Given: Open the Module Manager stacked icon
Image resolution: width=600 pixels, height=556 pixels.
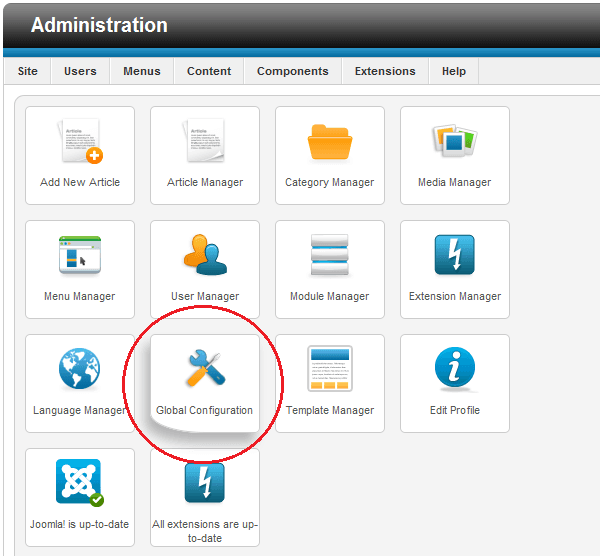Looking at the screenshot, I should pos(329,255).
